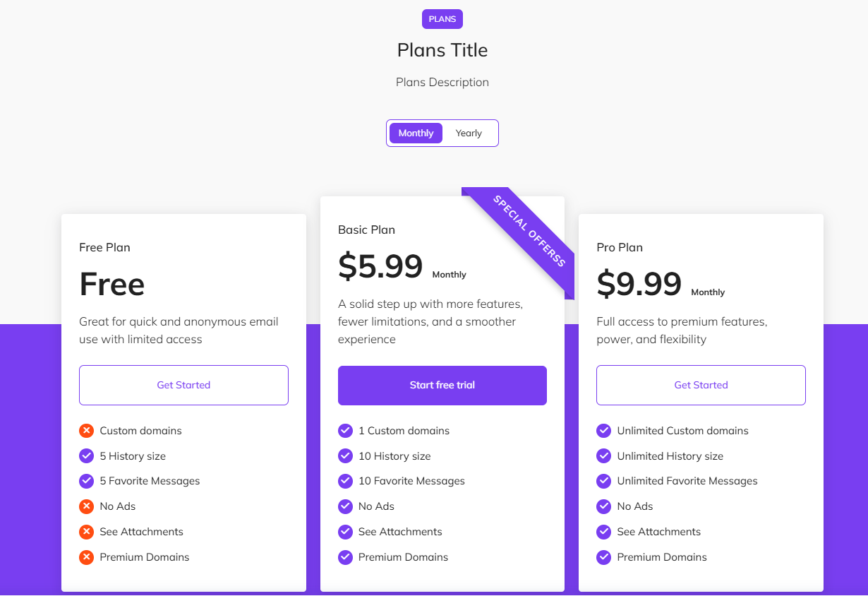Click the checkmark icon next to 1 Custom domains
Screen dimensions: 868x596
click(345, 431)
